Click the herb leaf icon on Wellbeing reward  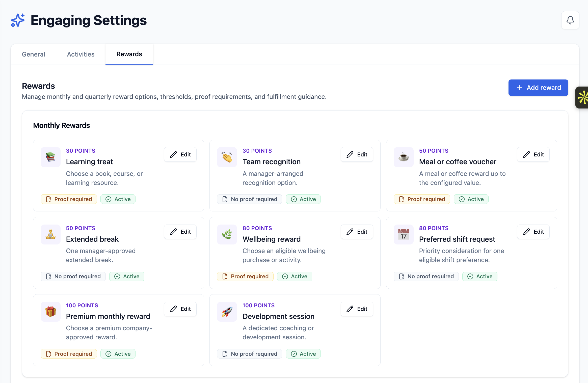click(227, 234)
